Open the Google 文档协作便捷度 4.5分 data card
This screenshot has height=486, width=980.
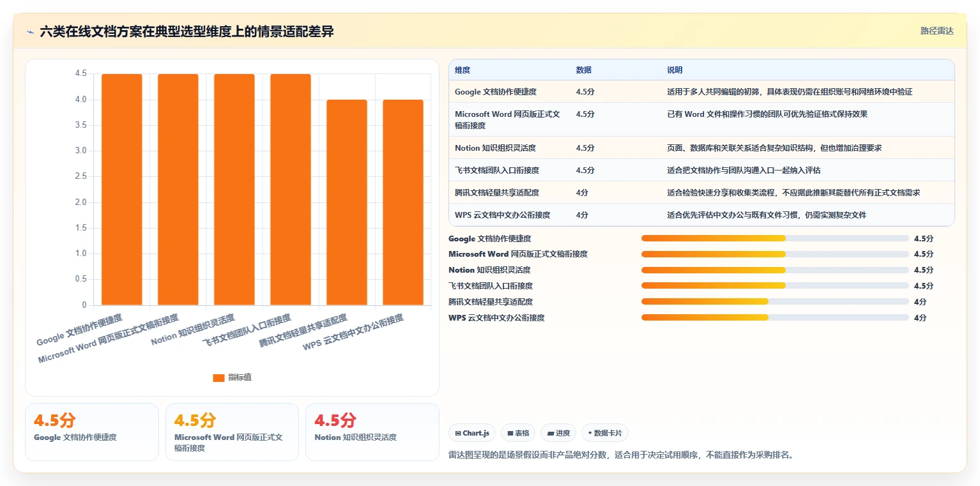pos(92,432)
